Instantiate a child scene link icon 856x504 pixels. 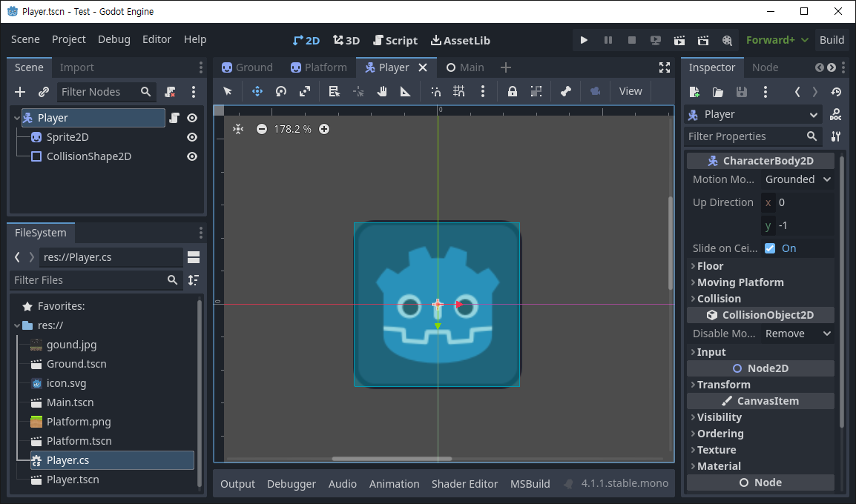[44, 92]
